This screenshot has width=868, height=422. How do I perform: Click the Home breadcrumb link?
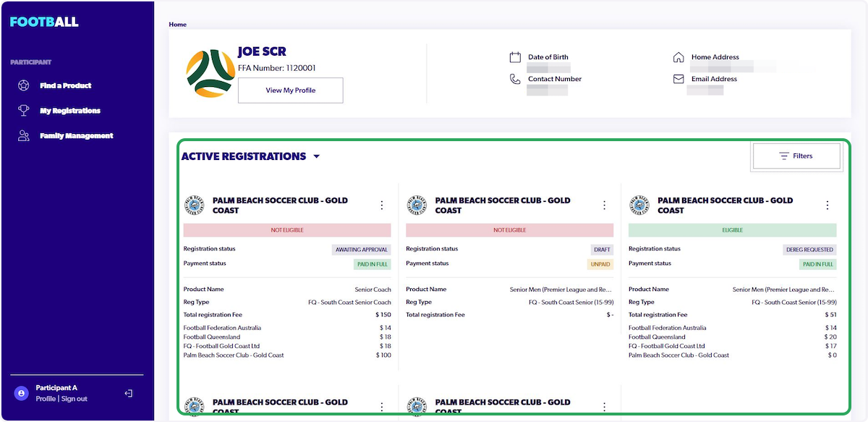point(178,25)
